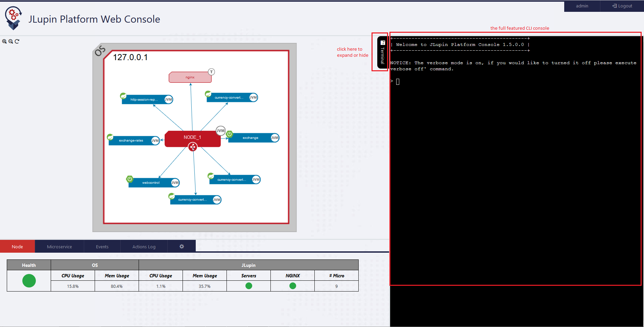
Task: Click the power icon on exchange microservice
Action: click(230, 134)
